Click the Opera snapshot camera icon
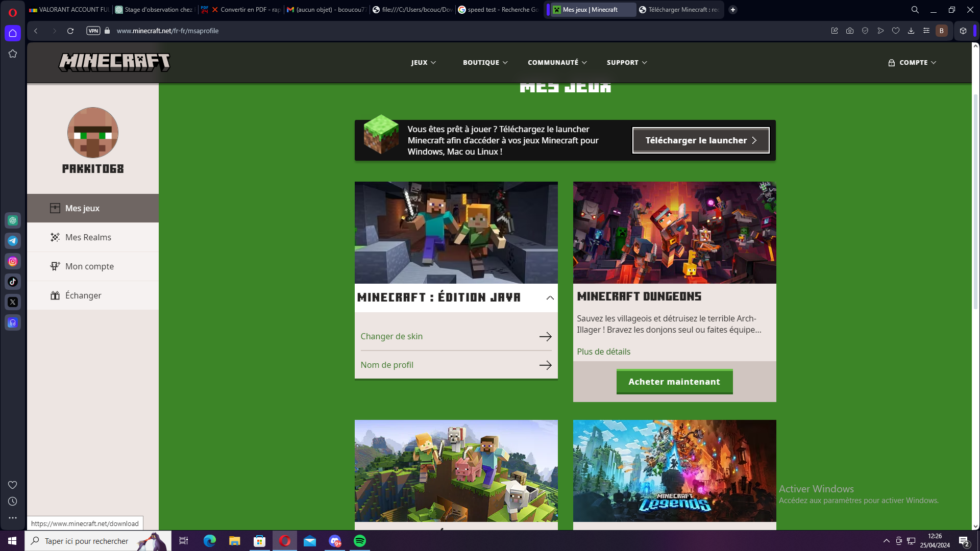Viewport: 980px width, 551px height. 850,31
